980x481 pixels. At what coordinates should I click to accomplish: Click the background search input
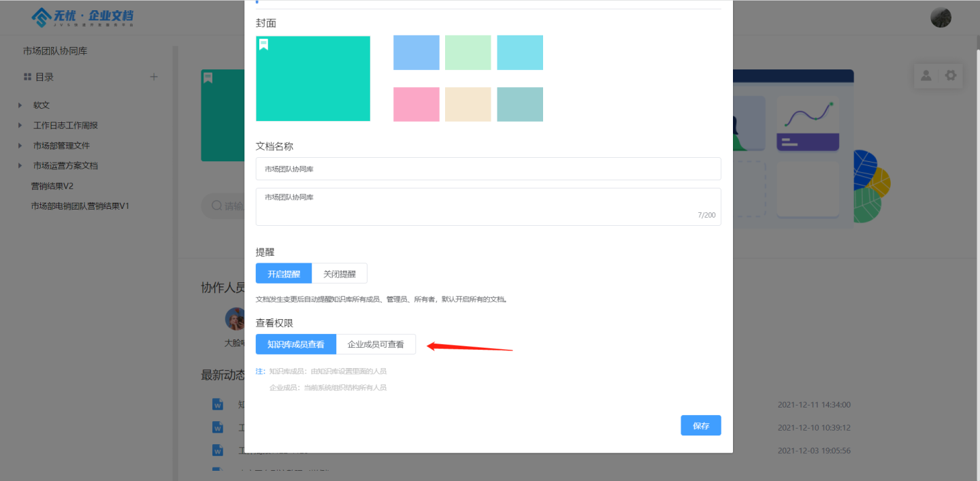223,205
